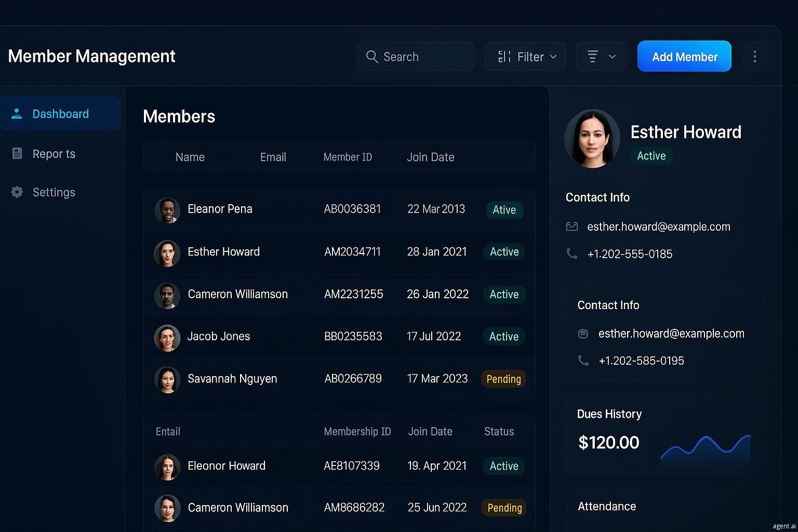The height and width of the screenshot is (532, 798).
Task: Open the three-dot overflow menu icon
Action: pos(755,56)
